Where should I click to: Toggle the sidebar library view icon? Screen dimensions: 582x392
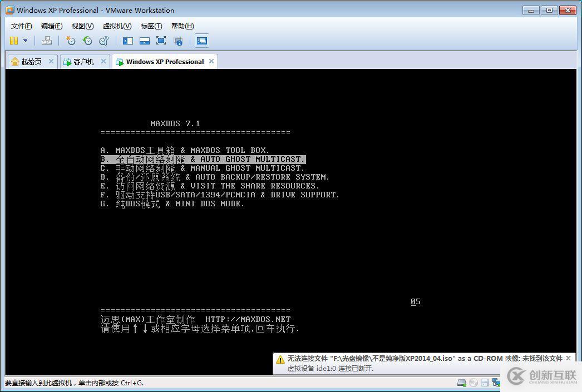point(128,41)
